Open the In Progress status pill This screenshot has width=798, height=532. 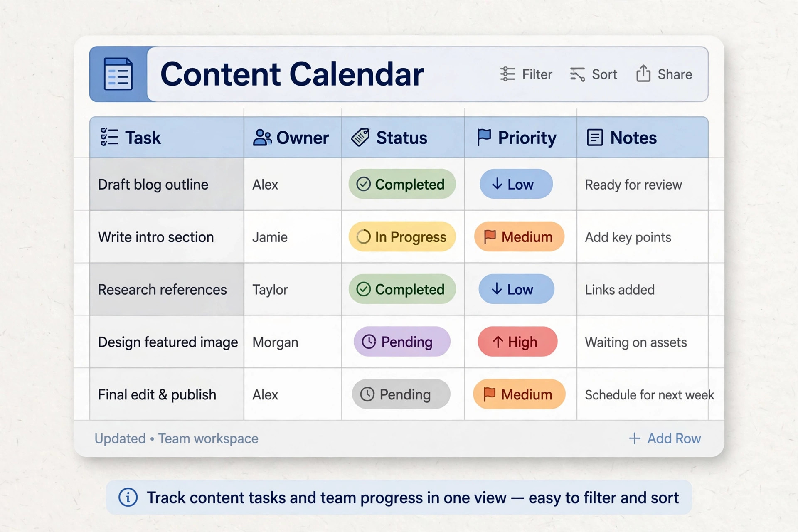click(402, 236)
